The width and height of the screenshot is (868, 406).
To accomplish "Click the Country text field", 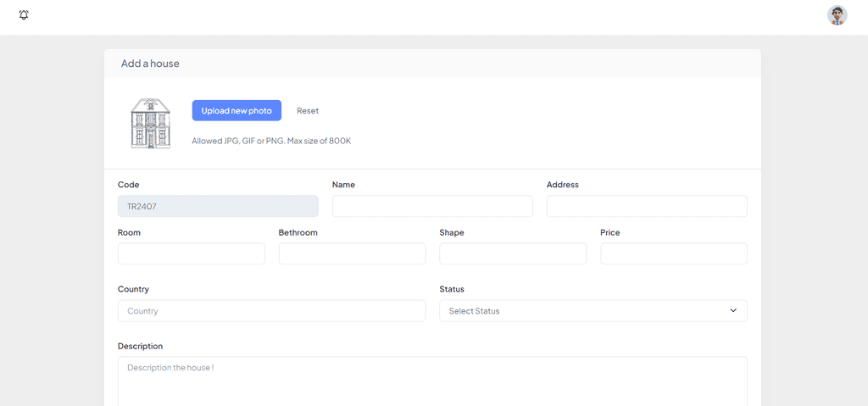I will pyautogui.click(x=271, y=311).
